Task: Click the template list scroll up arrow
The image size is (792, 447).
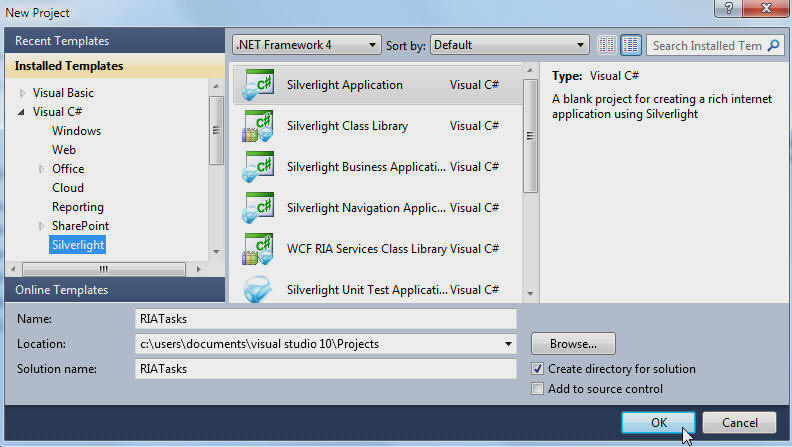Action: [530, 70]
